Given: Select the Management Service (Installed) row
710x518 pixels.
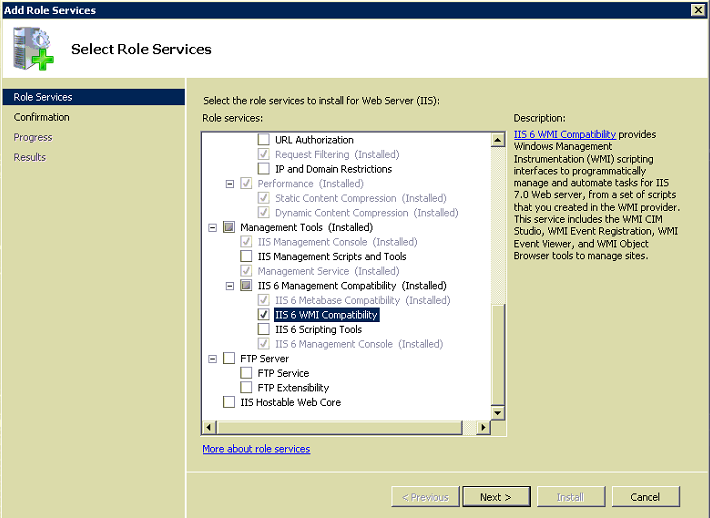Looking at the screenshot, I should click(x=329, y=271).
